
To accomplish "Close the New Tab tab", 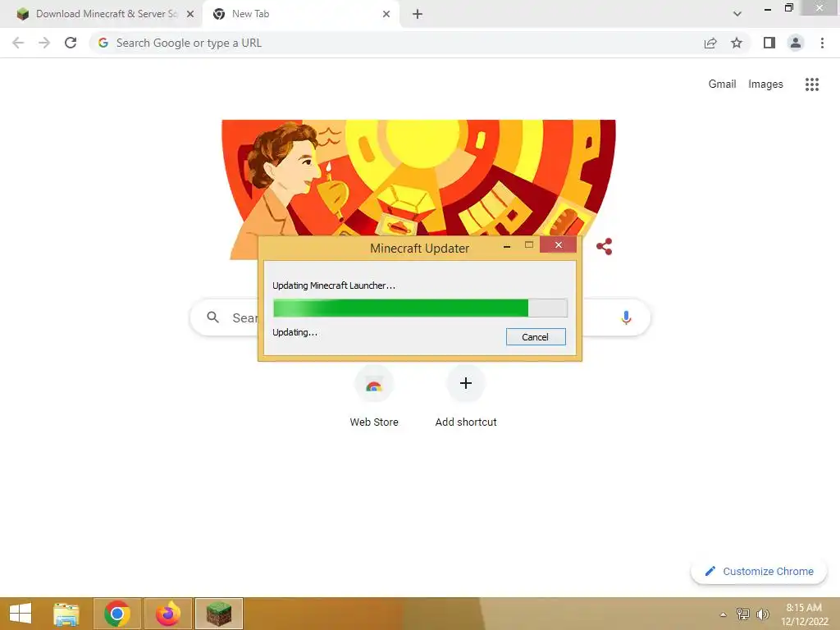I will pyautogui.click(x=386, y=14).
